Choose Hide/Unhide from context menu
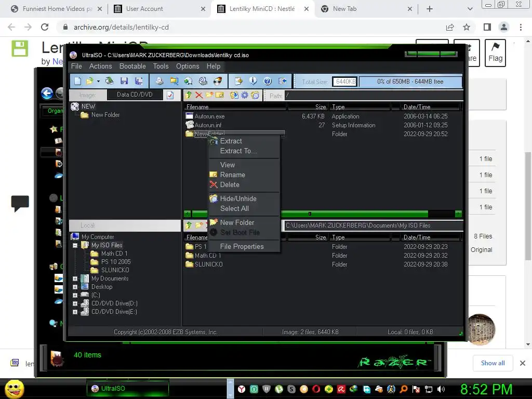This screenshot has width=532, height=399. 244,199
